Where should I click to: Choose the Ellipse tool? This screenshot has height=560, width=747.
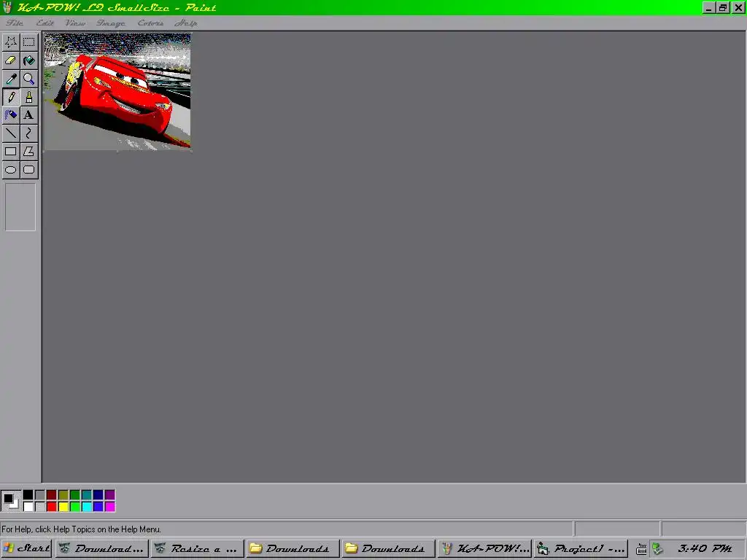click(11, 169)
